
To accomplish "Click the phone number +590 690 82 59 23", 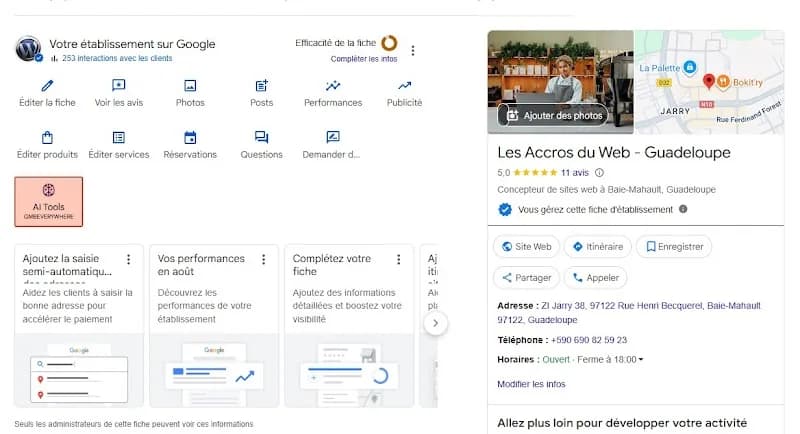I will (x=589, y=340).
